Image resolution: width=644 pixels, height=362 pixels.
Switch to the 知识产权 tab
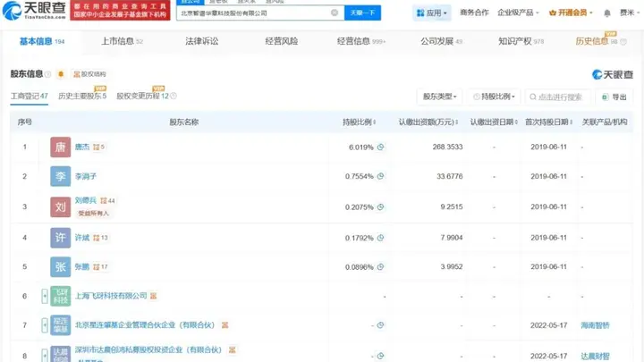pyautogui.click(x=521, y=41)
